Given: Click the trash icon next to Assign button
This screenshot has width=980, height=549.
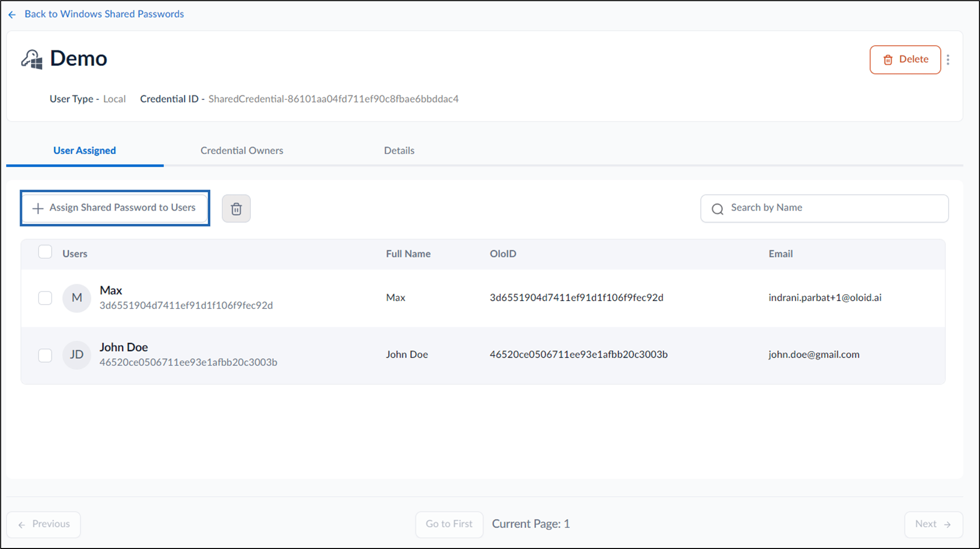Looking at the screenshot, I should (x=236, y=209).
